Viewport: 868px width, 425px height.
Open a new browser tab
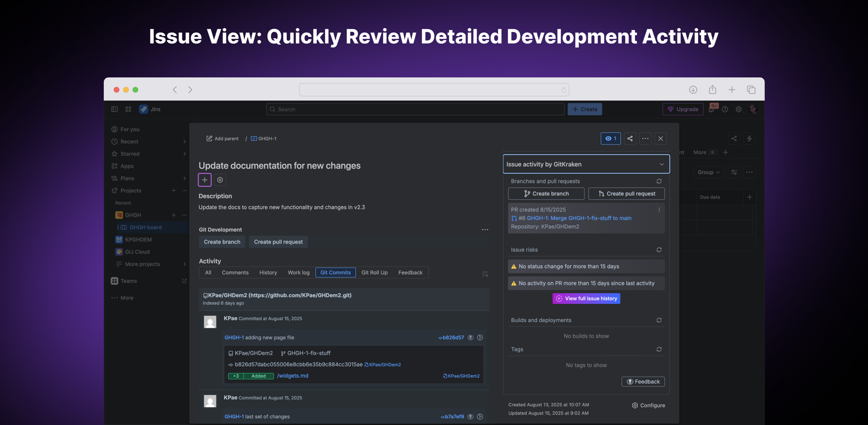(732, 90)
